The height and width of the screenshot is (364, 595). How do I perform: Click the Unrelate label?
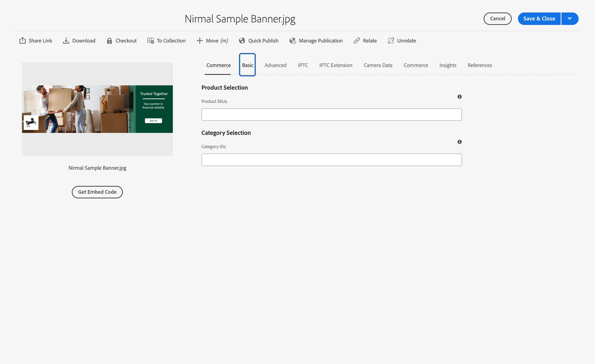pyautogui.click(x=406, y=41)
